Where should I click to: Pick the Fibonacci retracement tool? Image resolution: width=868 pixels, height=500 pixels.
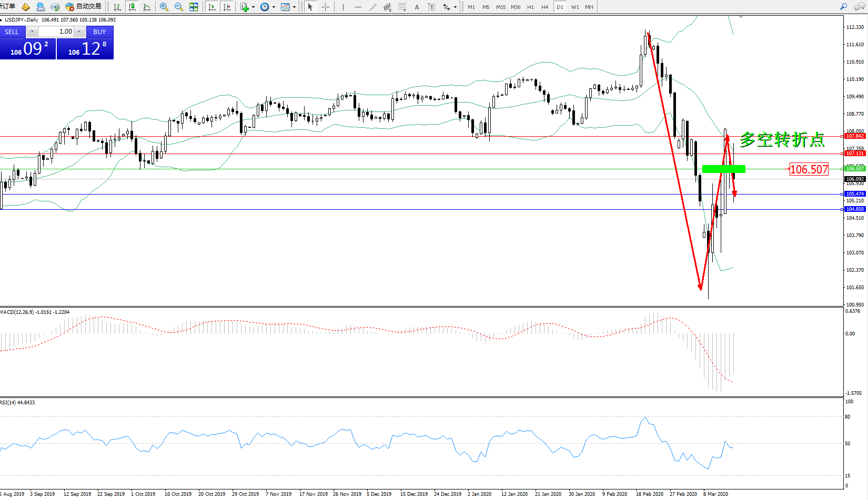402,7
